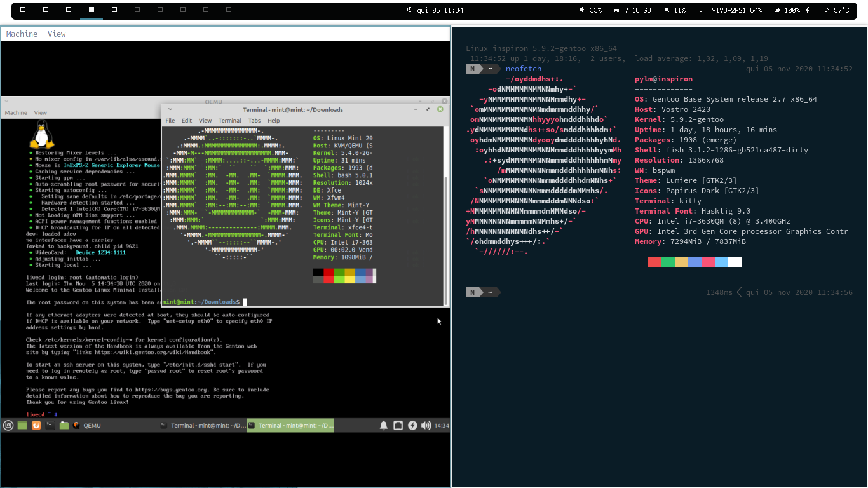Viewport: 868px width, 488px height.
Task: Open Tabs menu in Mint Terminal window
Action: tap(254, 121)
